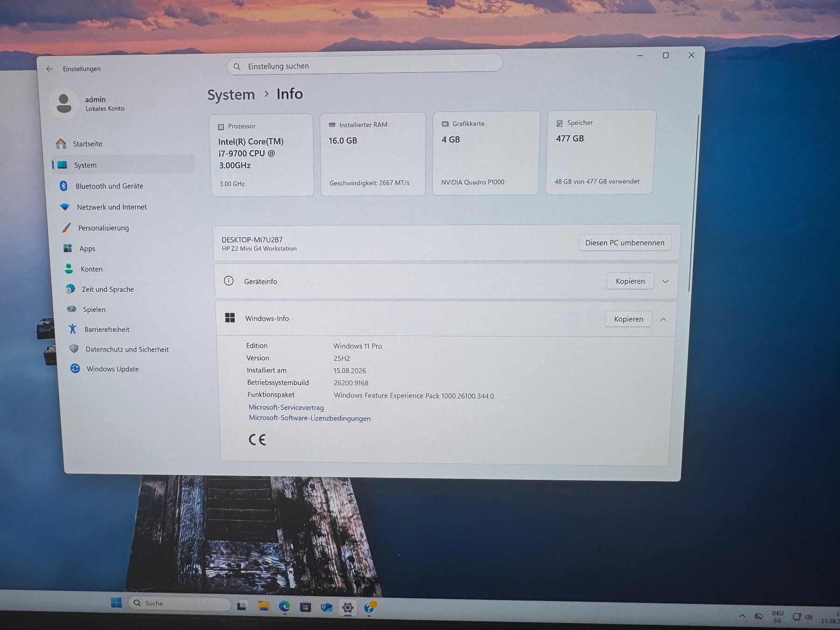Viewport: 840px width, 630px height.
Task: Click the Windows 11 Pro edition value
Action: [x=357, y=346]
